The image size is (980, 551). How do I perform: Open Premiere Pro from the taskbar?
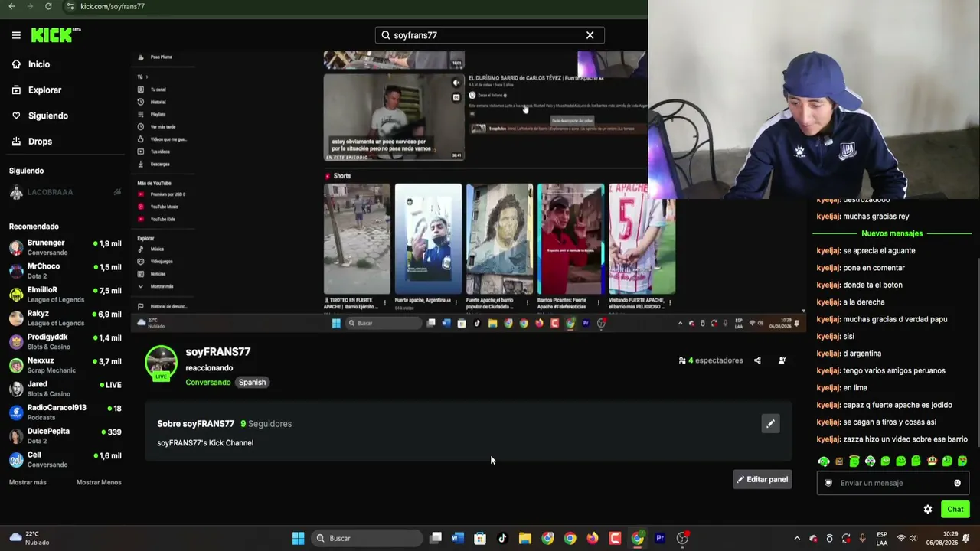[660, 538]
